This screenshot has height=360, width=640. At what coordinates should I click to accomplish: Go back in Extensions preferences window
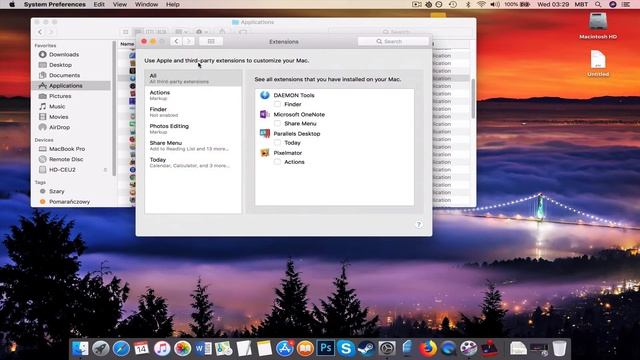point(176,41)
